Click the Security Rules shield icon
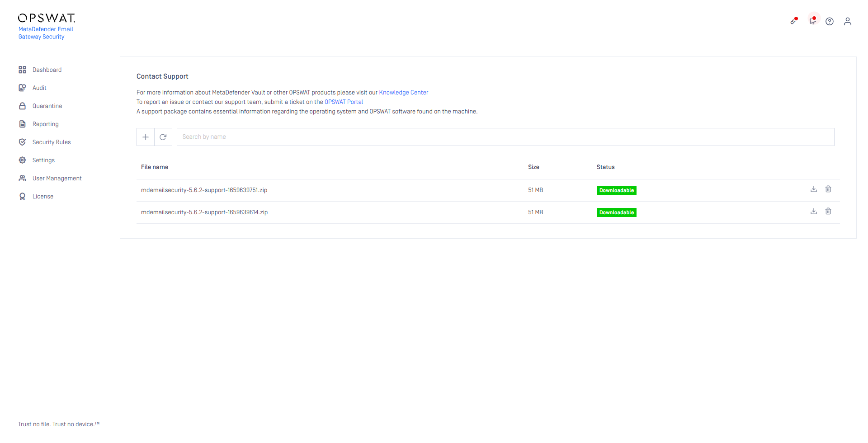 click(22, 142)
